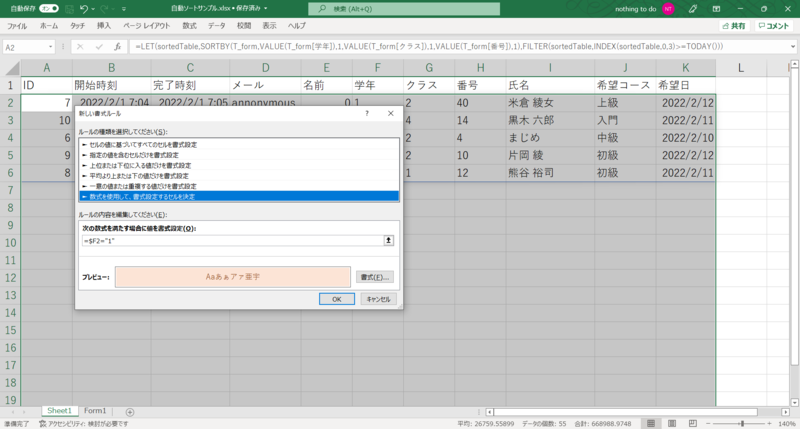Click the search box in title bar
800x429 pixels.
click(404, 9)
